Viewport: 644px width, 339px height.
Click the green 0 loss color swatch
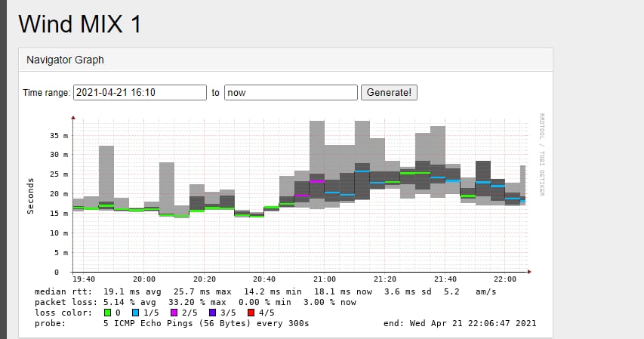(x=108, y=312)
